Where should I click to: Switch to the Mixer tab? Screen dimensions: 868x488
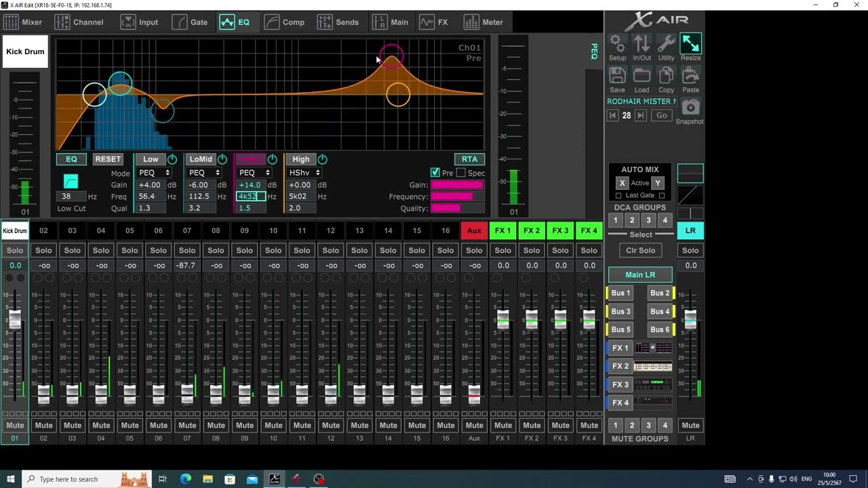point(23,22)
